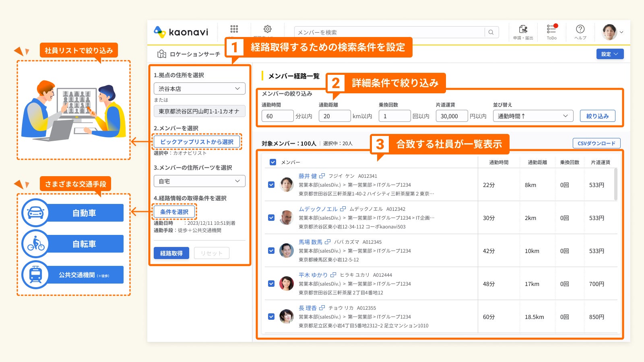Open external link icon beside 藤井 健
The height and width of the screenshot is (362, 644).
coord(322,176)
